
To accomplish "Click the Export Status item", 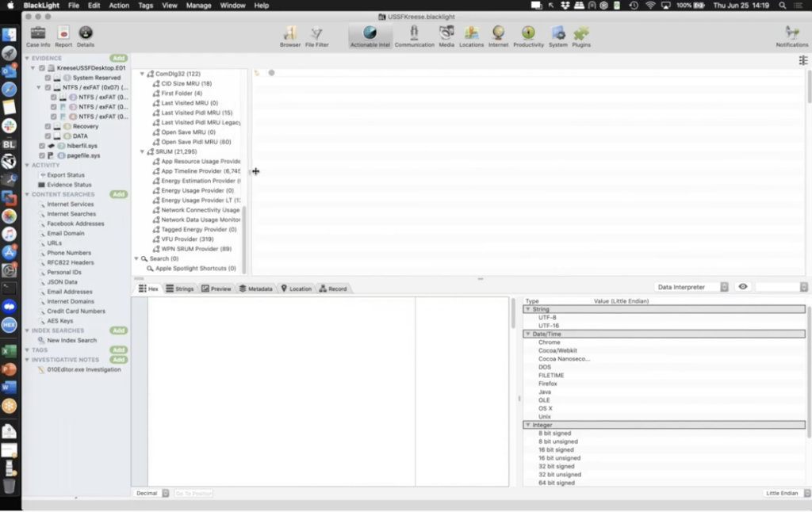I will coord(66,175).
